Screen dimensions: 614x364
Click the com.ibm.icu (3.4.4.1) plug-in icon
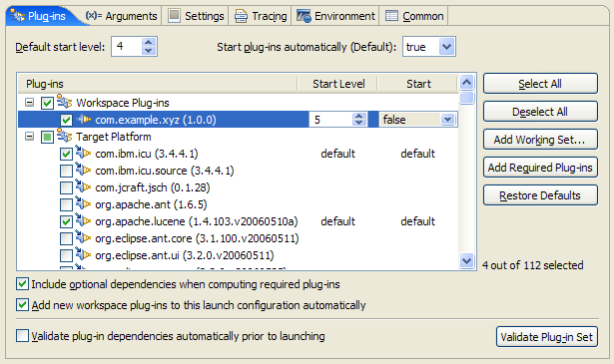[x=83, y=153]
